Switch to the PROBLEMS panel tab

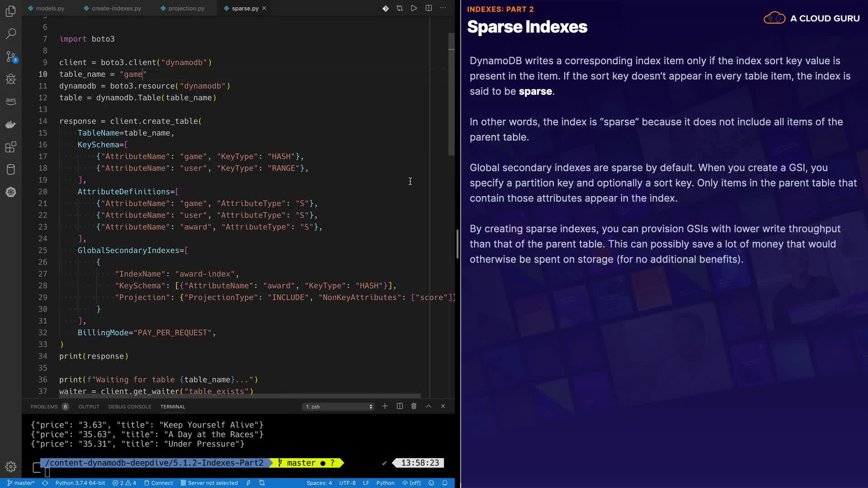44,407
